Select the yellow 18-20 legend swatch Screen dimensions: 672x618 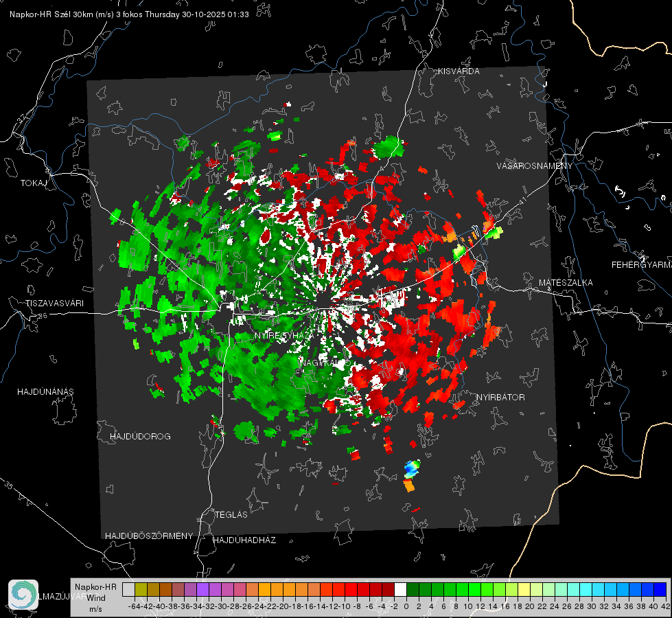[x=524, y=589]
